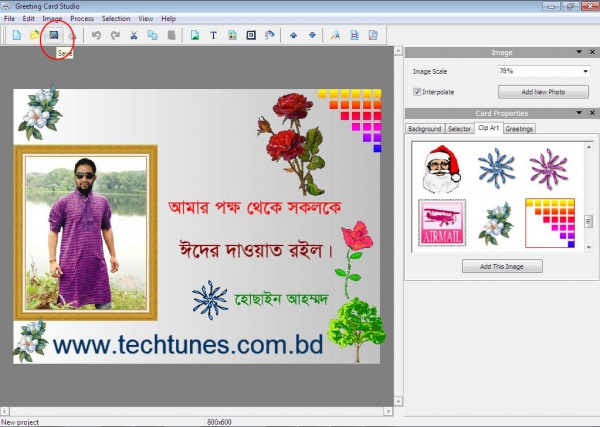Add text with the T icon
The height and width of the screenshot is (427, 600).
click(x=214, y=35)
